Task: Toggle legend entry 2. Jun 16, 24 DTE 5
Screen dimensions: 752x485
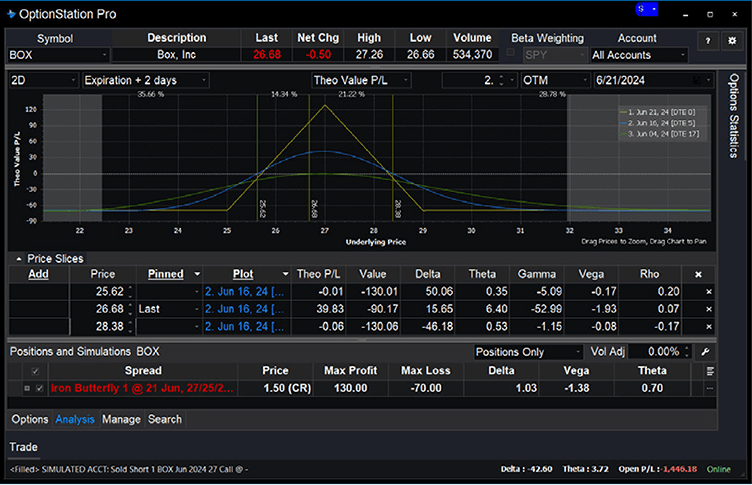Action: coord(658,123)
